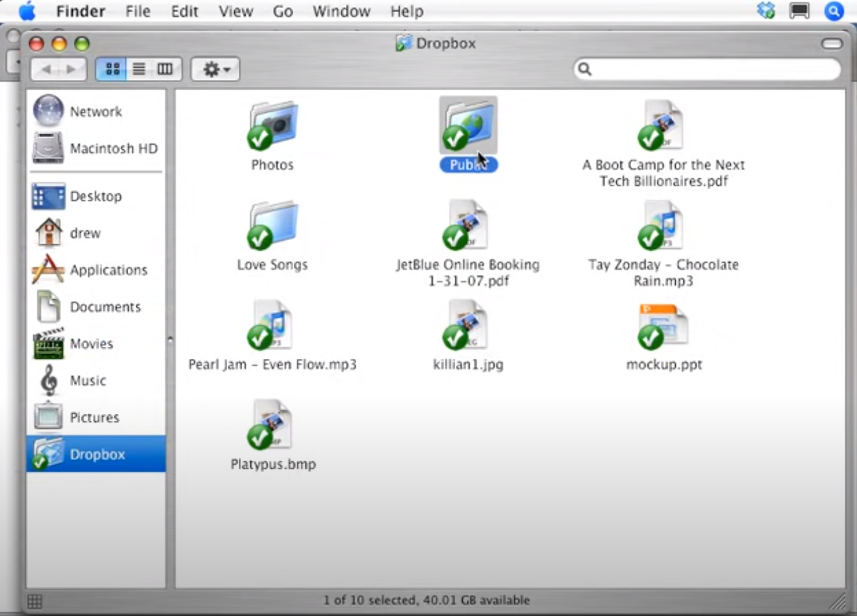
Task: Open Spotlight search in the menu bar
Action: tap(834, 11)
